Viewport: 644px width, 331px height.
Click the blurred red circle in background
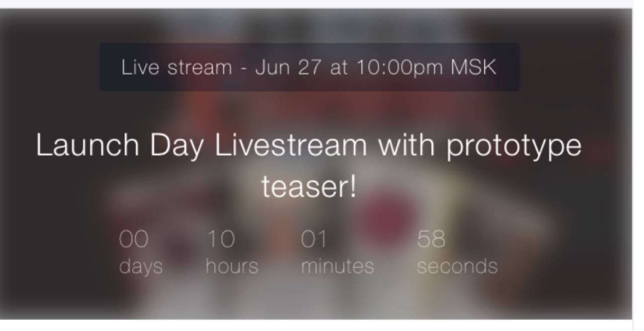tap(386, 217)
